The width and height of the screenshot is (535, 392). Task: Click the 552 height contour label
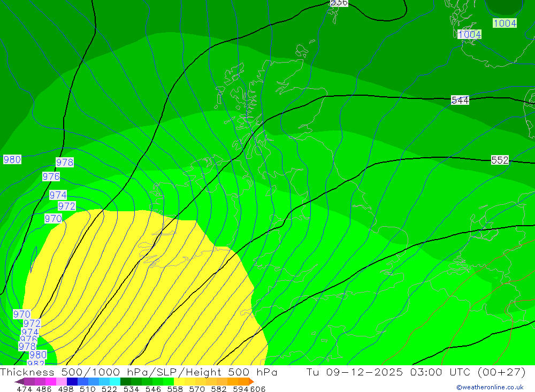click(x=500, y=160)
